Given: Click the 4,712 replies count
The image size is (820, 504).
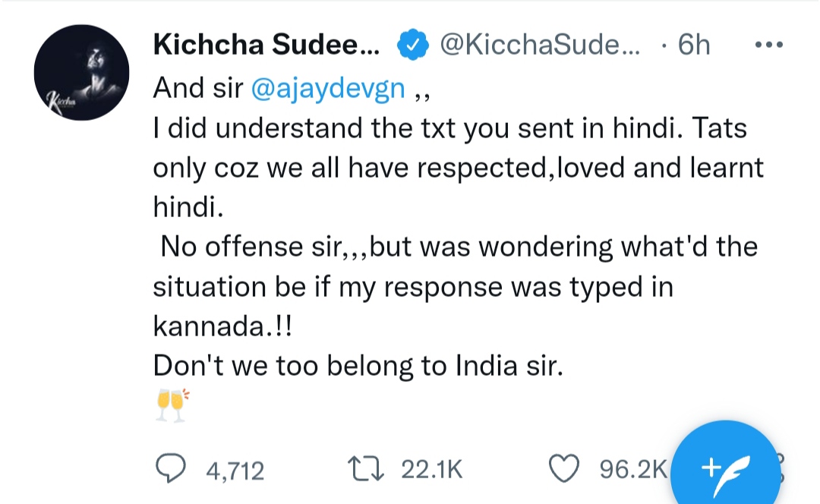Looking at the screenshot, I should (x=235, y=471).
